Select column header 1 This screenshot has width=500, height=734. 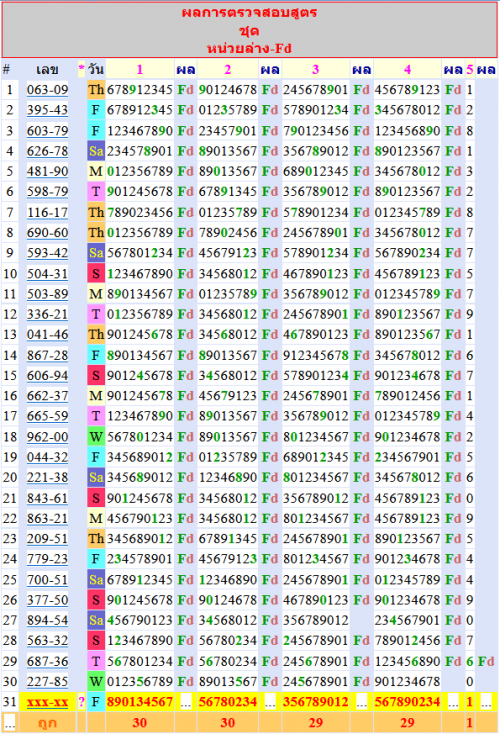pyautogui.click(x=140, y=69)
